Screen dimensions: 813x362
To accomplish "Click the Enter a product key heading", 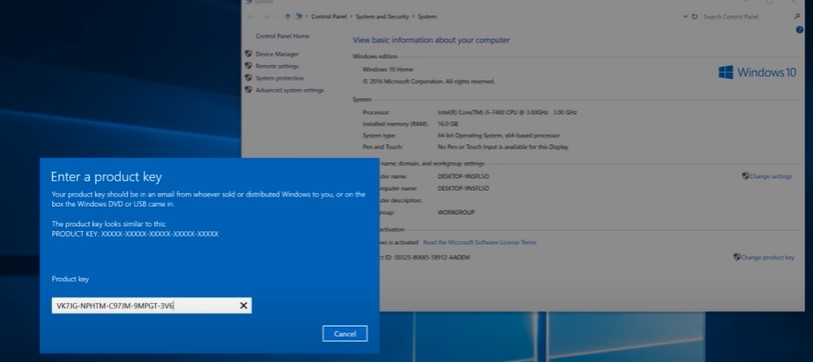I will (x=106, y=177).
